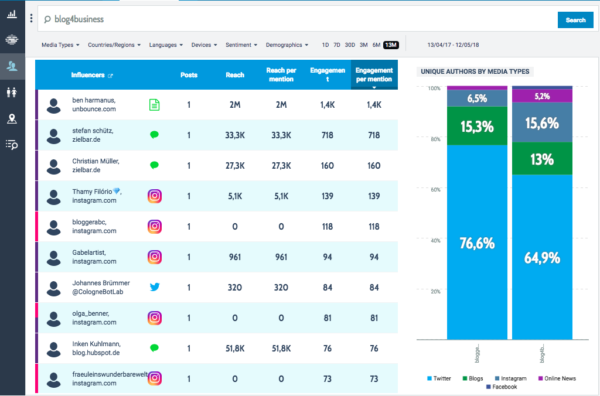Open the date range 13/04/17 - 12/05/18 picker
The height and width of the screenshot is (396, 600).
click(453, 45)
